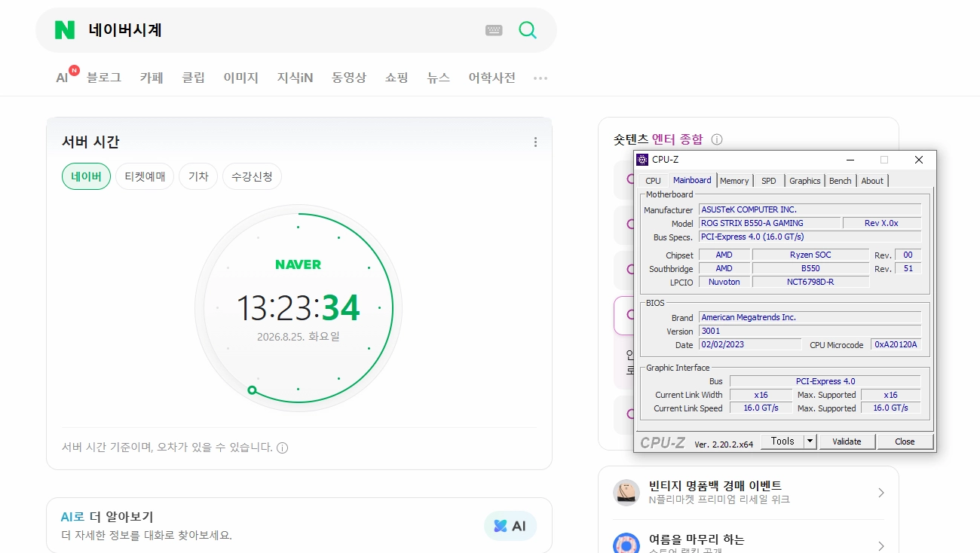Click the ASUSTeK COMPUTER INC. manufacturer value

[810, 209]
